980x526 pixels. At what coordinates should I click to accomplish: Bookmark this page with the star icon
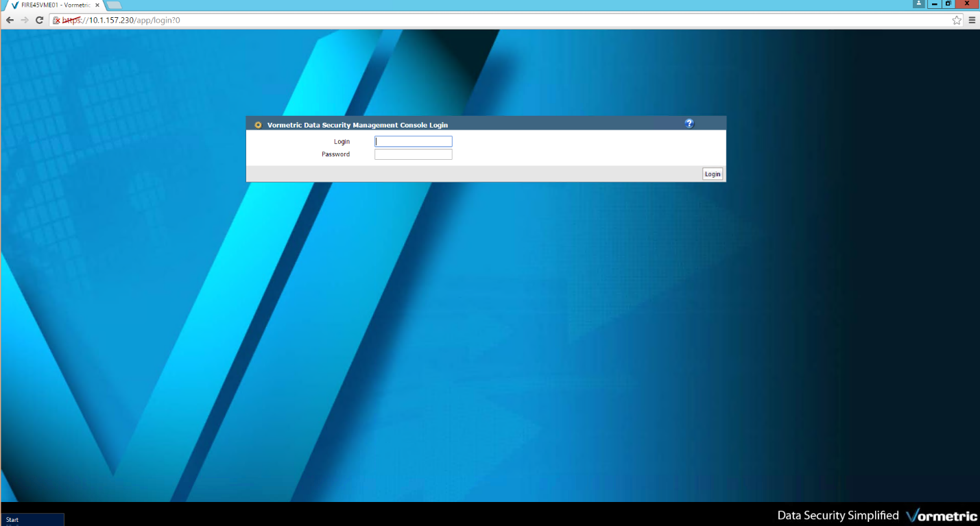pos(957,21)
